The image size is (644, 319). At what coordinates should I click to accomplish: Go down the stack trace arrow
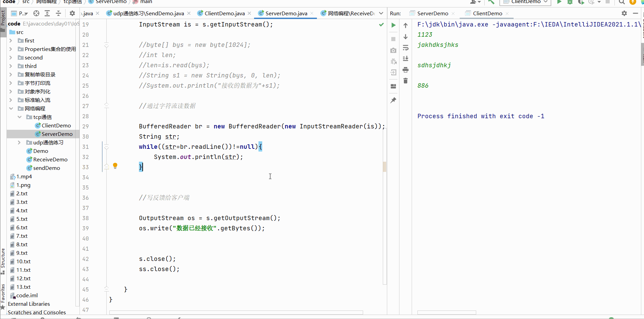406,37
